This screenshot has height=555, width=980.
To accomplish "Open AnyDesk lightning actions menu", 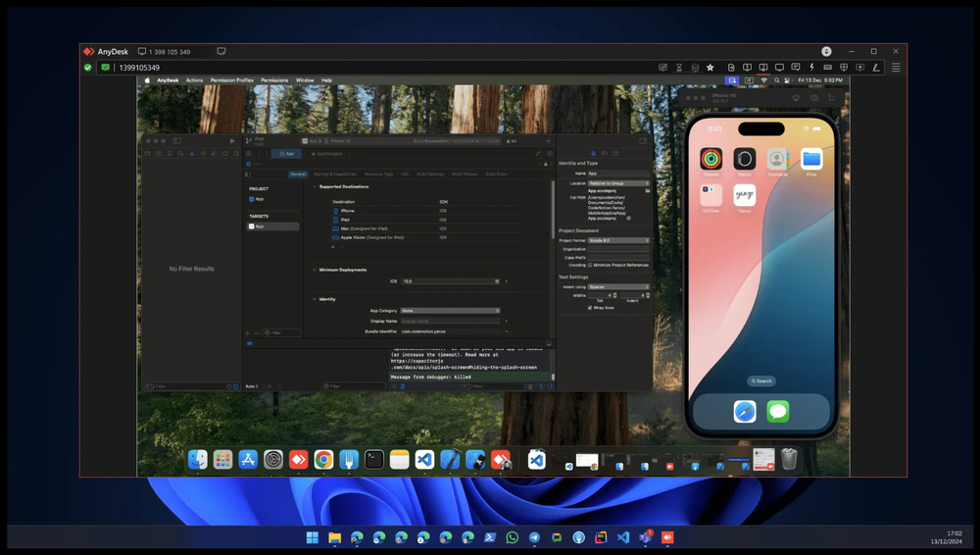I will [x=811, y=68].
